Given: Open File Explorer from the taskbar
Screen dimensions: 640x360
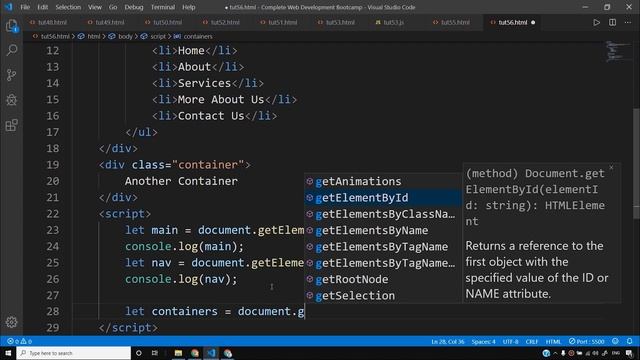Looking at the screenshot, I should click(178, 353).
